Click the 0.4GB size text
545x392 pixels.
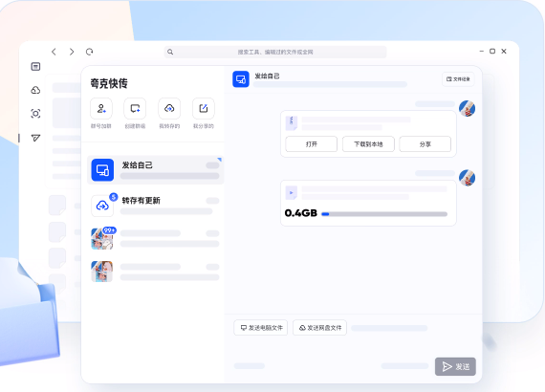tap(300, 213)
